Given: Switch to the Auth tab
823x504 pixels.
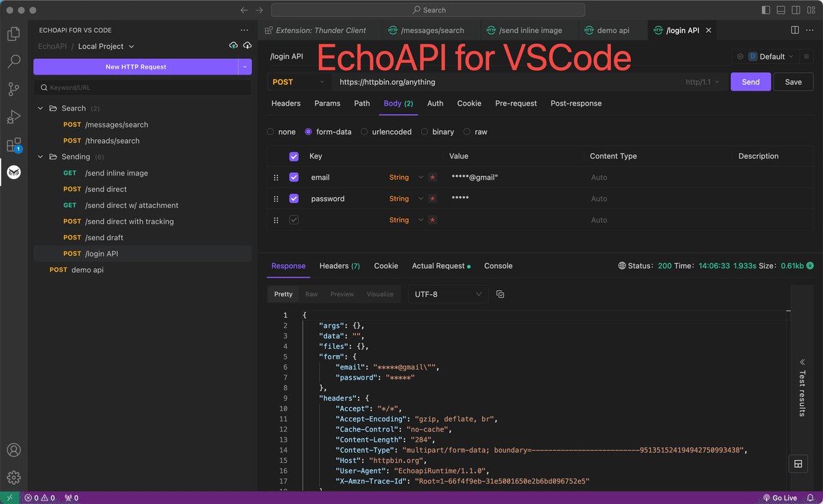Looking at the screenshot, I should coord(436,104).
